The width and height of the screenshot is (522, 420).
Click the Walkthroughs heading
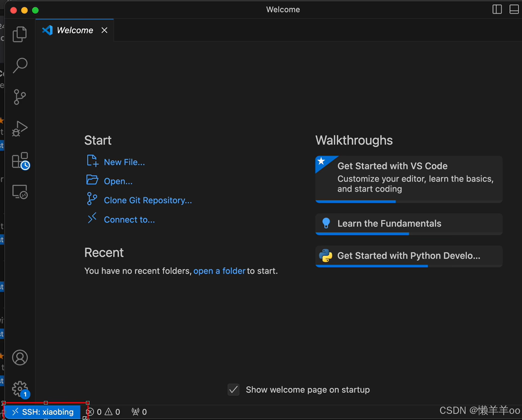click(x=354, y=140)
